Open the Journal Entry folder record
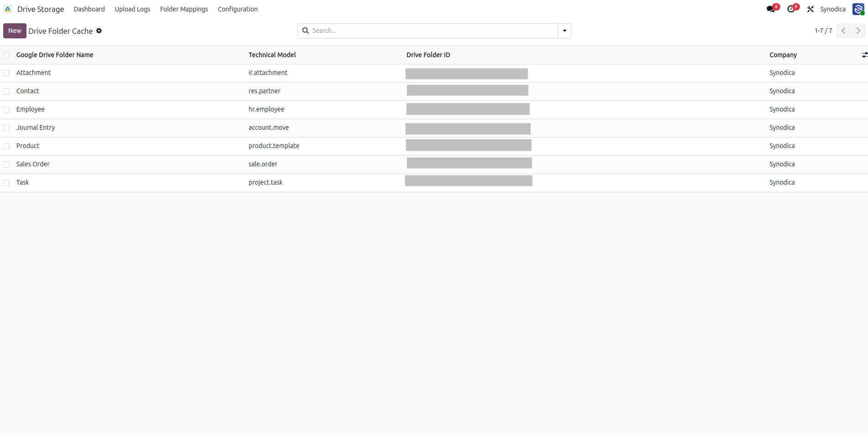Image resolution: width=868 pixels, height=435 pixels. (36, 127)
